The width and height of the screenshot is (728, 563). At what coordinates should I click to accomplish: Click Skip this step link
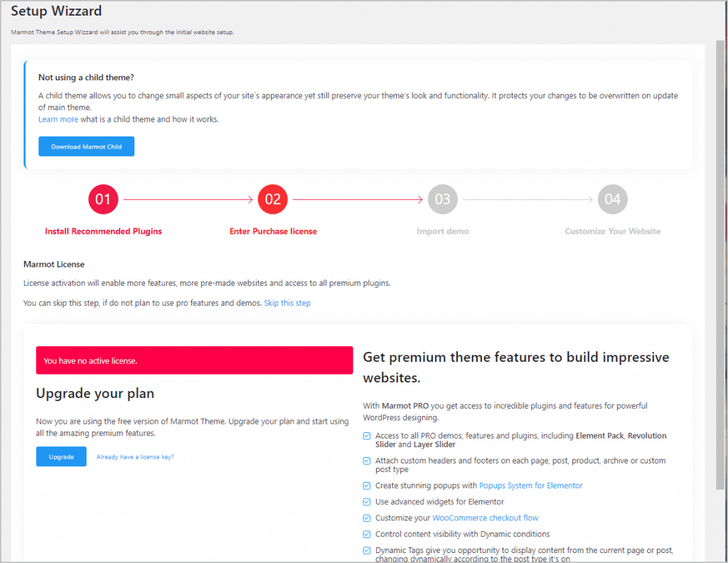coord(287,303)
